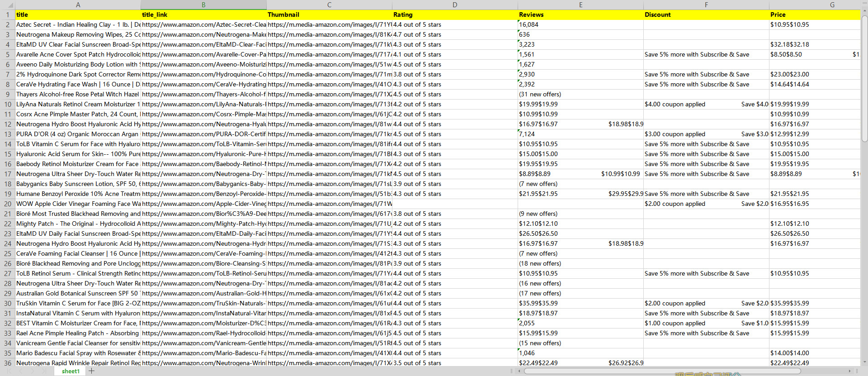
Task: Click the vertical scrollbar's down arrow
Action: [864, 362]
